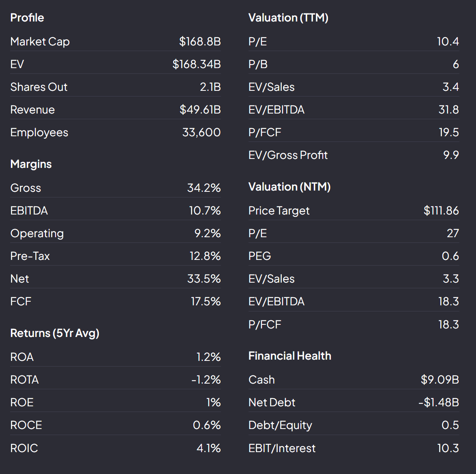Click the Employees count 33,600

pyautogui.click(x=202, y=132)
